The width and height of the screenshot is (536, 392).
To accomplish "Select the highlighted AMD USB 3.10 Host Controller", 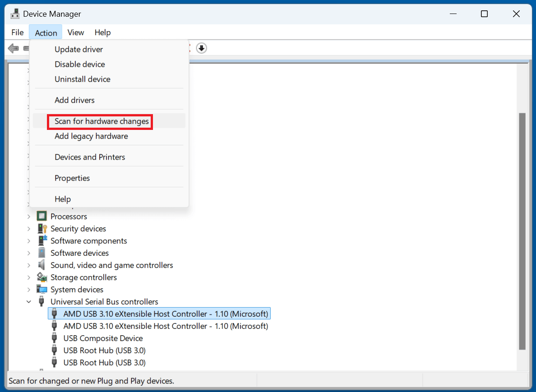I will [x=166, y=314].
